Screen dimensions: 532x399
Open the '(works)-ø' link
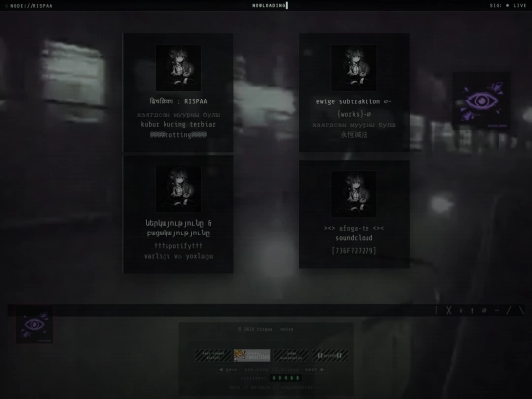pyautogui.click(x=354, y=114)
